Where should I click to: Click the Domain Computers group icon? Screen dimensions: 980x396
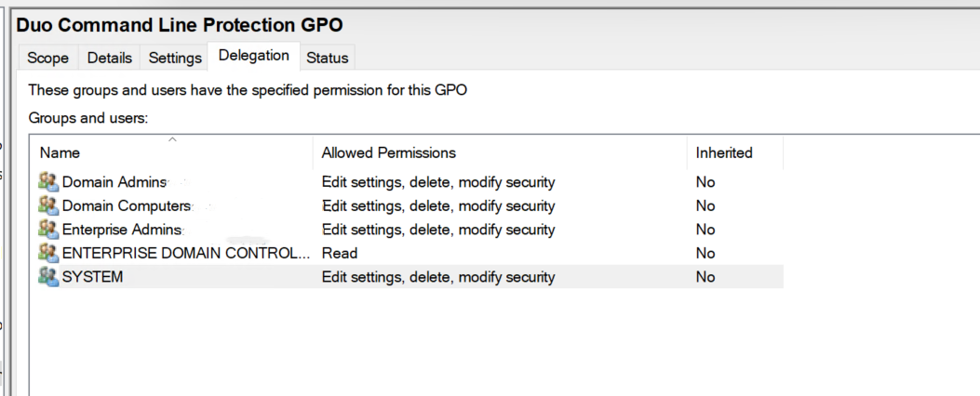click(x=48, y=205)
